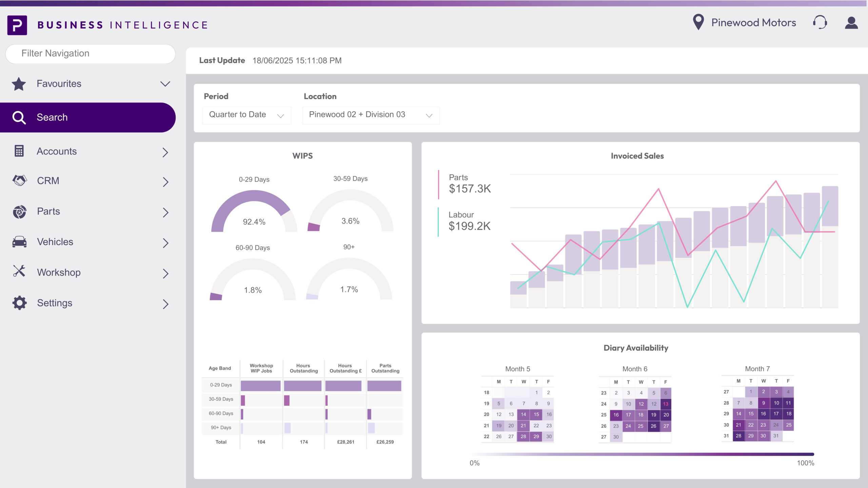Open the Location dropdown selector
Viewport: 868px width, 488px height.
tap(371, 115)
